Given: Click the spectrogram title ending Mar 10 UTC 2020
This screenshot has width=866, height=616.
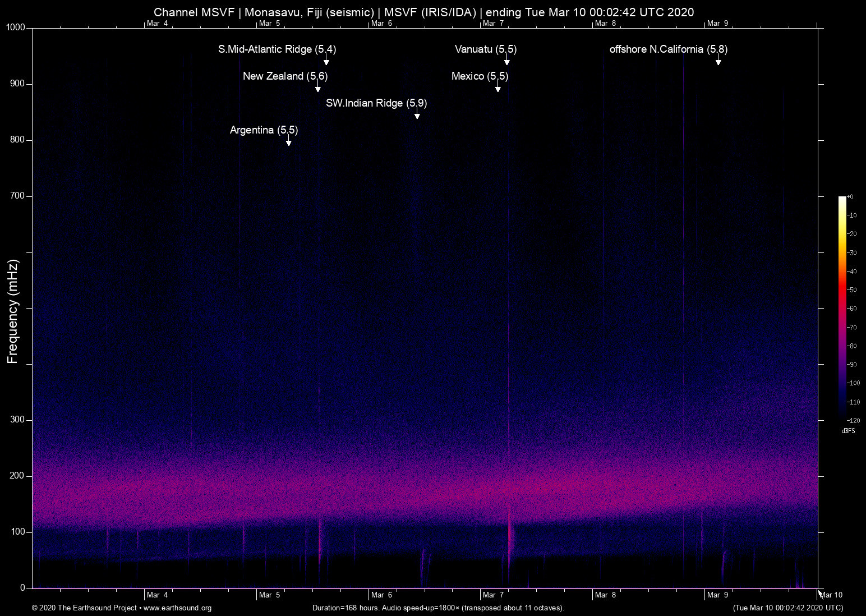Looking at the screenshot, I should pyautogui.click(x=424, y=12).
